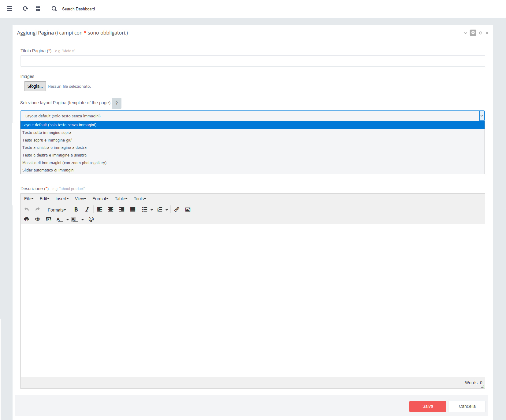
Task: Insert media using the film icon
Action: (x=49, y=219)
